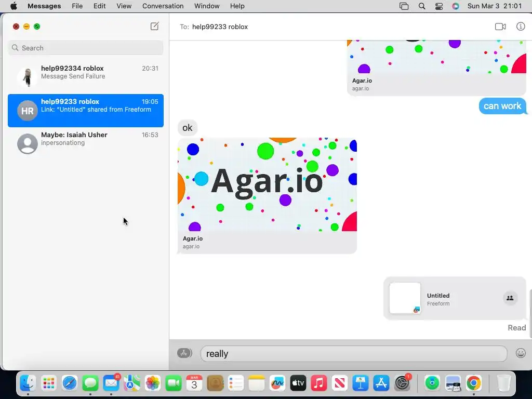Image resolution: width=532 pixels, height=399 pixels.
Task: Open Contacts from the Dock
Action: pos(215,383)
